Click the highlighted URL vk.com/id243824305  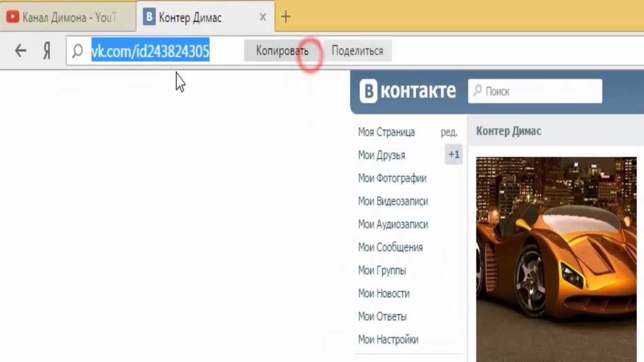pyautogui.click(x=150, y=51)
